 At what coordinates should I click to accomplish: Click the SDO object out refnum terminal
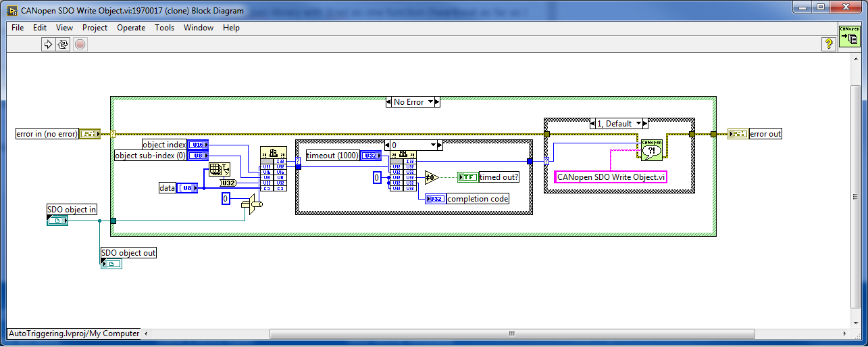[x=111, y=264]
